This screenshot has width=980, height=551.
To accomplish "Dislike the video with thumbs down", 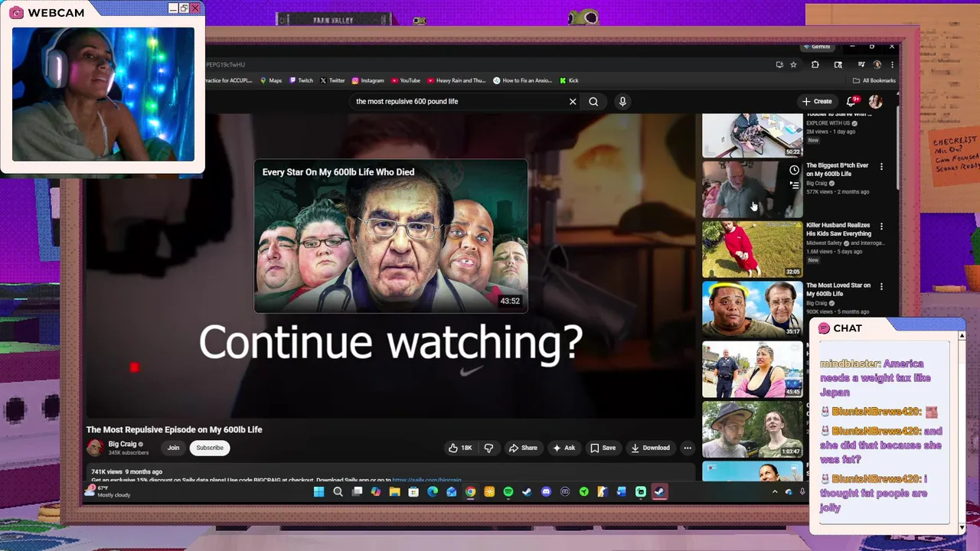I will [x=488, y=448].
